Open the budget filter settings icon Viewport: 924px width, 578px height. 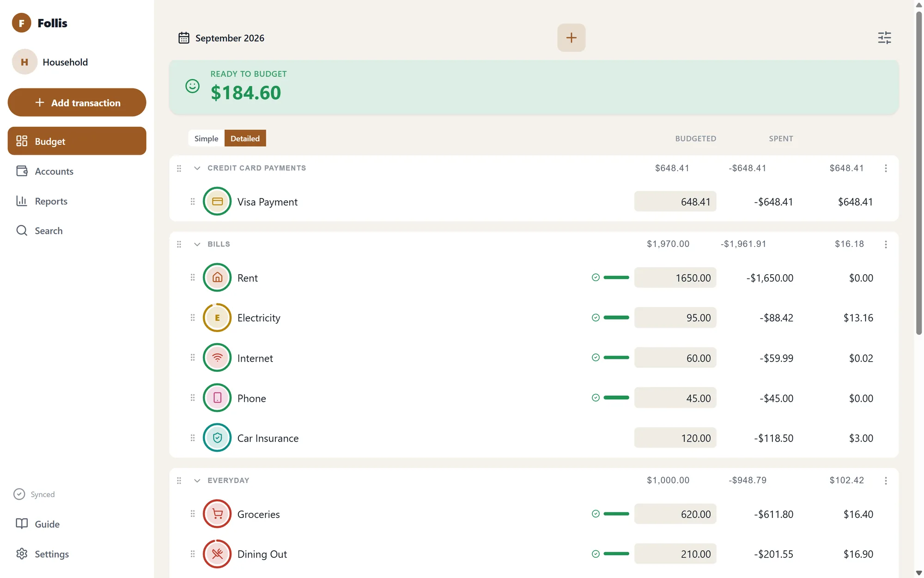tap(884, 37)
